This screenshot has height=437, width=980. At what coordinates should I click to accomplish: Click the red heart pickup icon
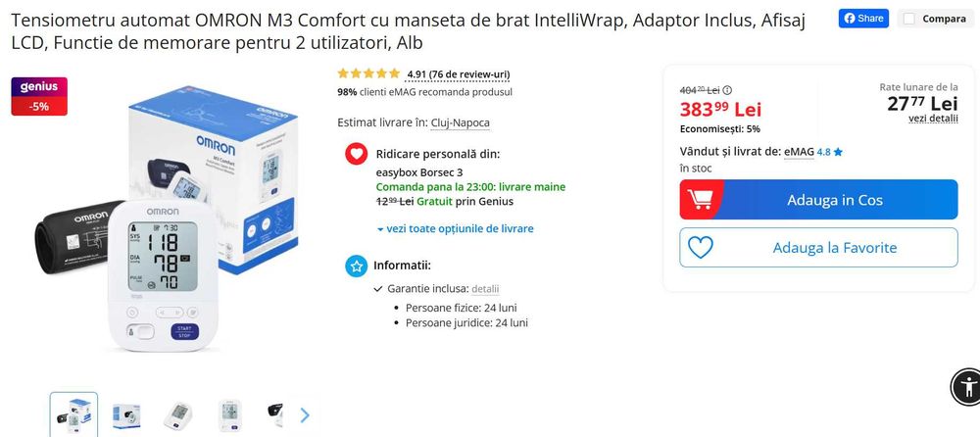pyautogui.click(x=357, y=154)
